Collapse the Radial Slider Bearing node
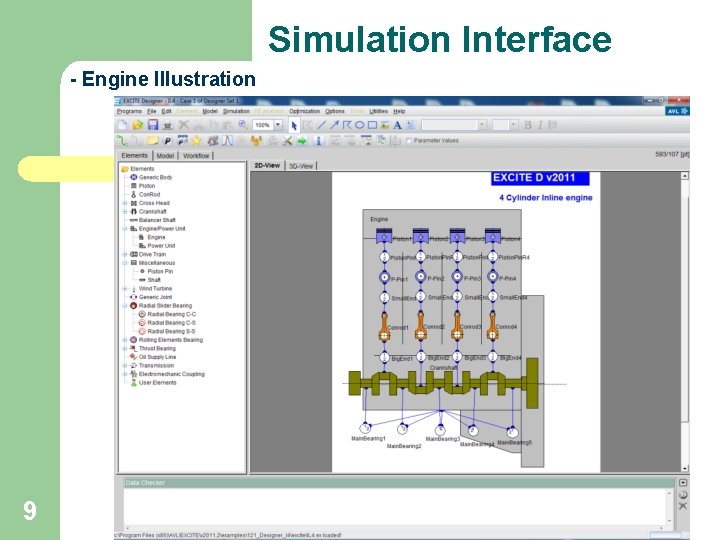This screenshot has width=720, height=540. (125, 306)
